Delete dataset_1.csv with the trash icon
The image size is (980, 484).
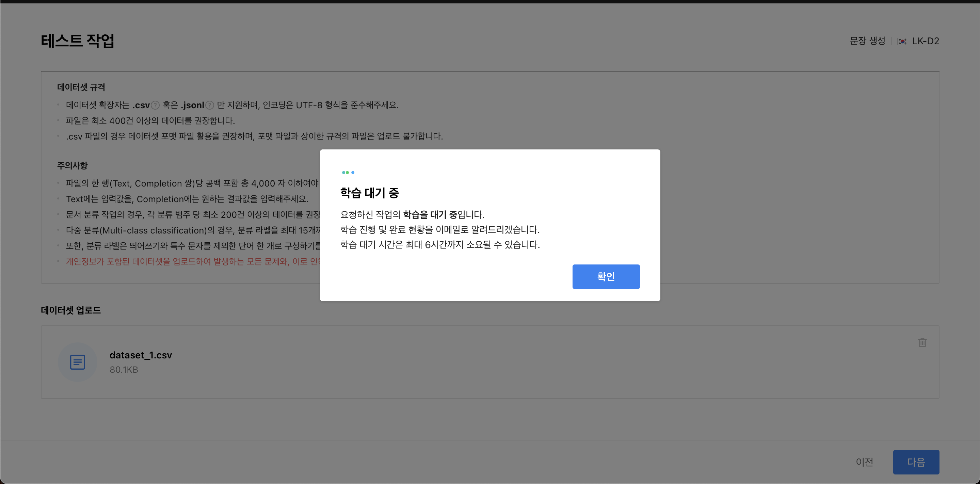click(x=922, y=342)
